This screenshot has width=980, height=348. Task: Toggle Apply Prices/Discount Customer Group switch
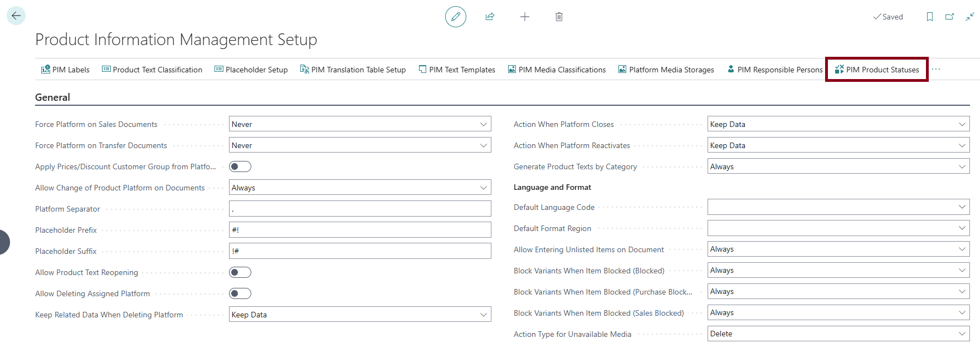click(240, 166)
